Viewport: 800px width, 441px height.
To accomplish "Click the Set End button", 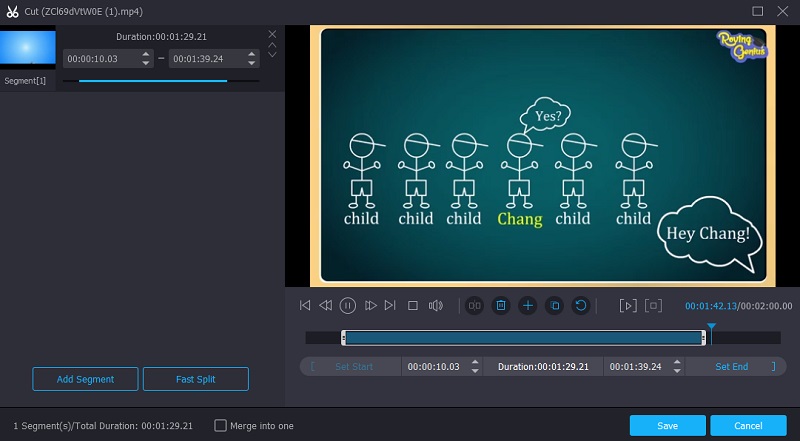I will [731, 367].
